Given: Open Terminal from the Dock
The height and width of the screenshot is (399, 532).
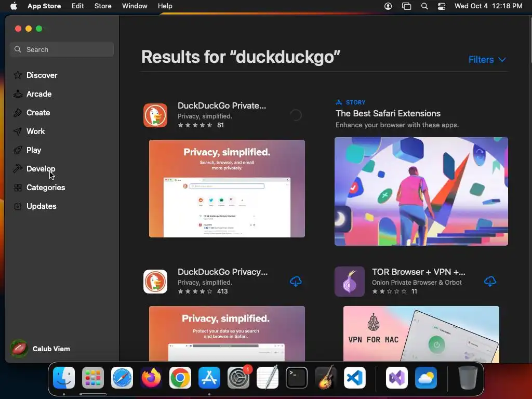Looking at the screenshot, I should pos(297,378).
